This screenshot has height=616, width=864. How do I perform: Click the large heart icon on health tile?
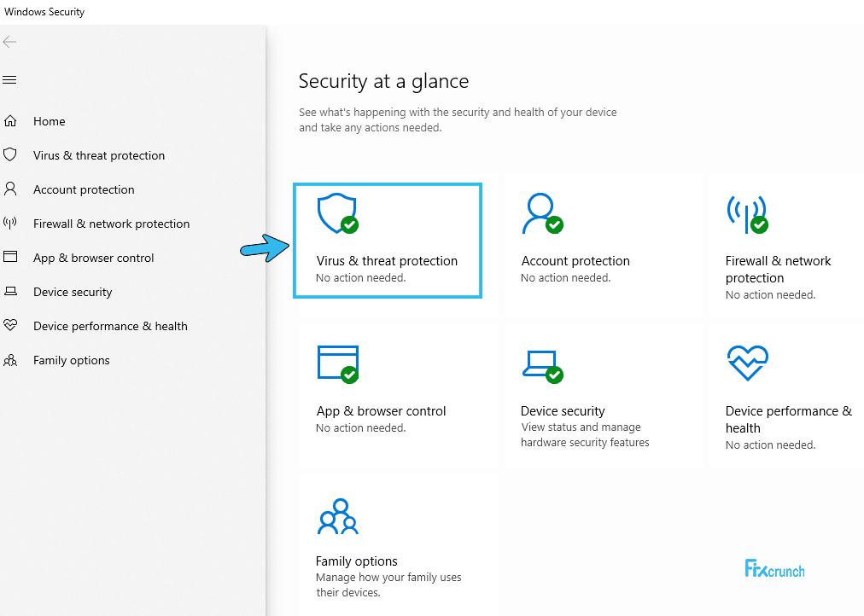[x=747, y=363]
